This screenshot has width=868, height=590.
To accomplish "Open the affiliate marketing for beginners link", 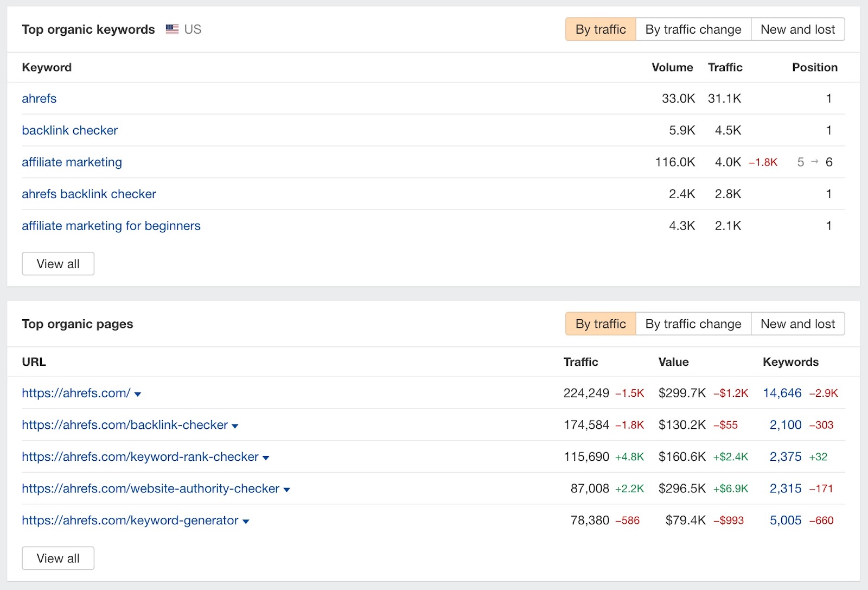I will tap(111, 226).
